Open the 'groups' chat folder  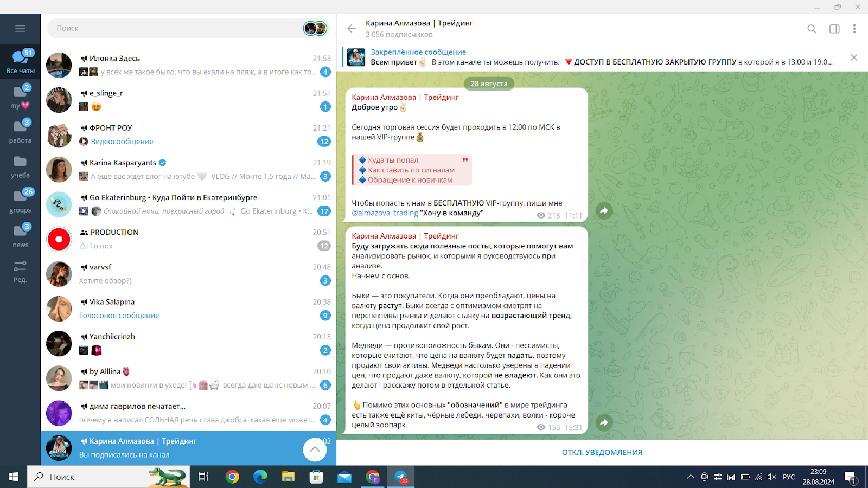click(20, 201)
